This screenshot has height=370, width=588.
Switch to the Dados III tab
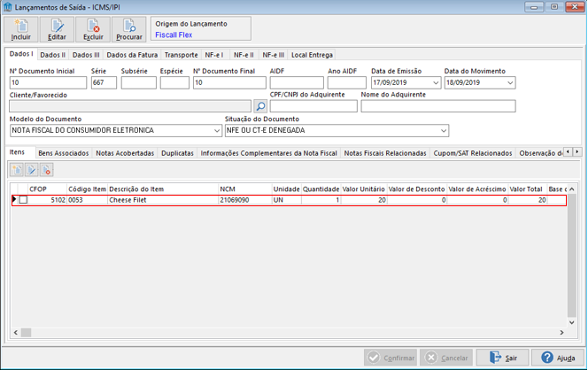(x=86, y=55)
